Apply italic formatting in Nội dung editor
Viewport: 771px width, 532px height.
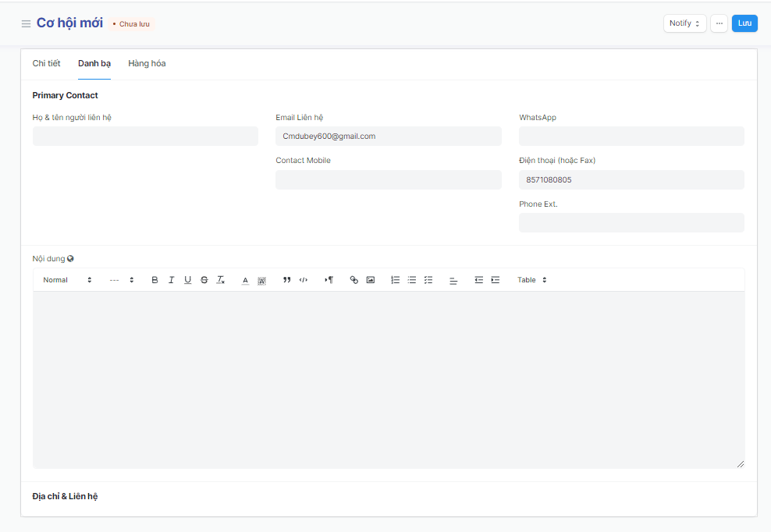[x=171, y=280]
